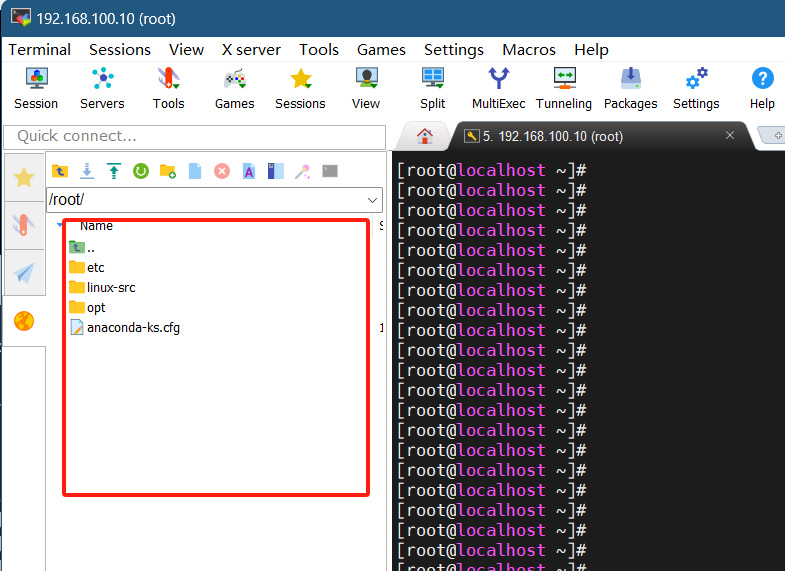Open the linux-src folder

(110, 288)
